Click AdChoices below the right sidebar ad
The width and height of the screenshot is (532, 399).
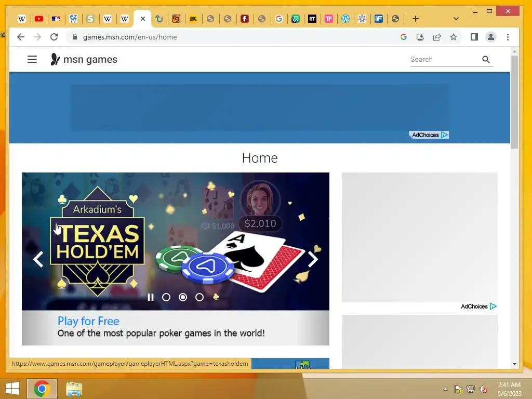(478, 307)
